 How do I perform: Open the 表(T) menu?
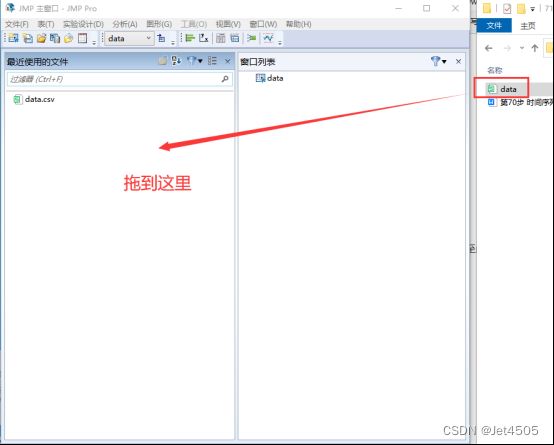pyautogui.click(x=46, y=24)
